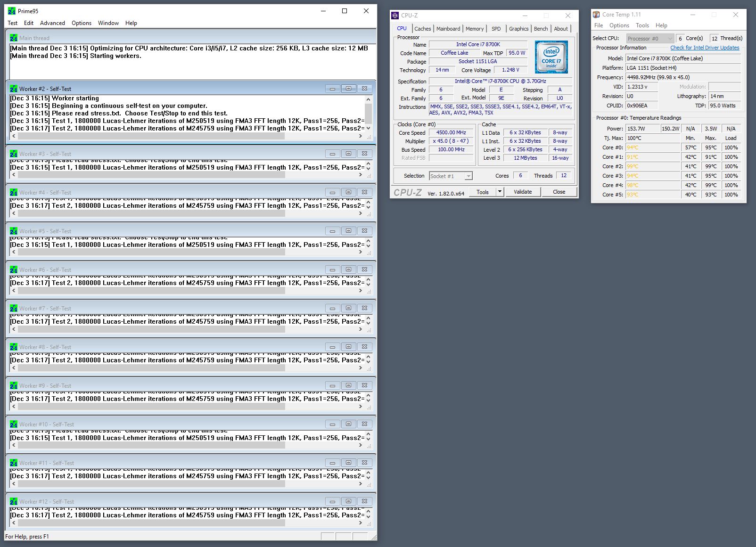The image size is (756, 547).
Task: Click the Core Temp title bar icon
Action: point(596,15)
